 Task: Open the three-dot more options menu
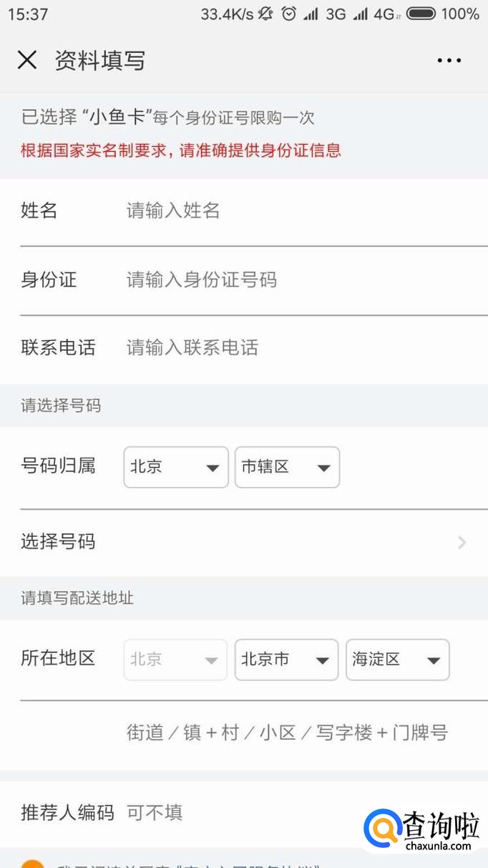point(449,61)
